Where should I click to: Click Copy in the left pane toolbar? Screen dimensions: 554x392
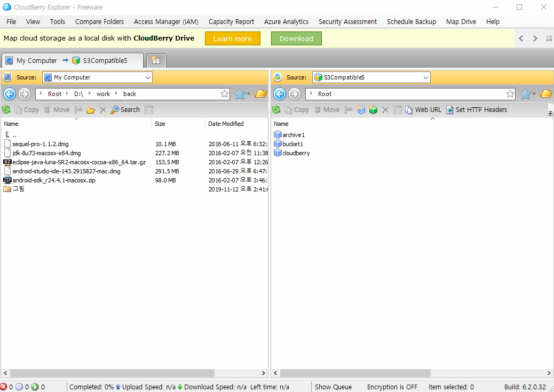(27, 110)
